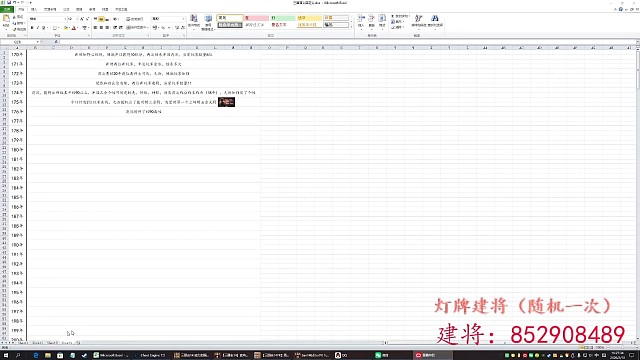Switch to the Insert ribbon tab
Viewport: 640px width, 360px height.
tap(34, 9)
